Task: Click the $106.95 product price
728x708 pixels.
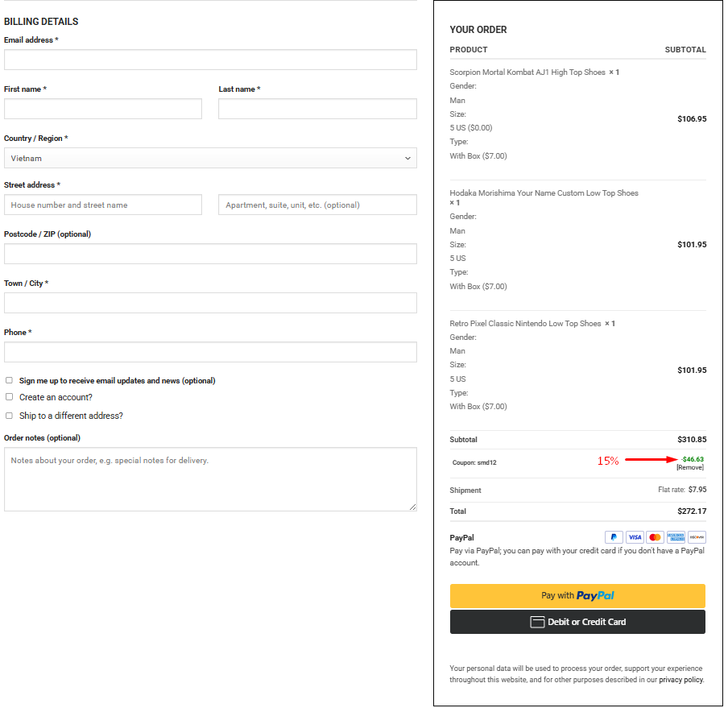Action: pyautogui.click(x=692, y=119)
